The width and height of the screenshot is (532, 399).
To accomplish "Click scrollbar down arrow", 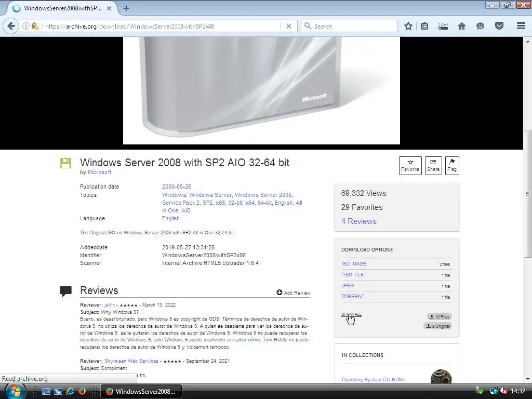I will 527,379.
